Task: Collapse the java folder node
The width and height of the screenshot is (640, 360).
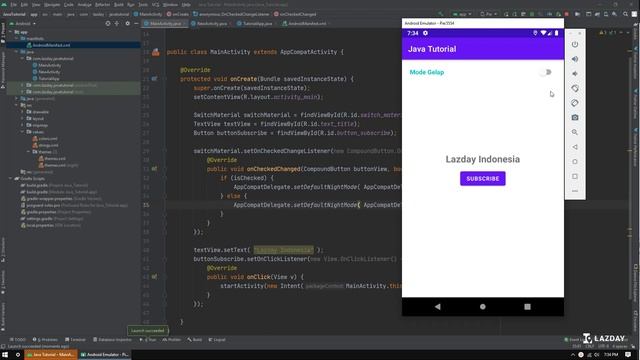Action: (x=17, y=52)
